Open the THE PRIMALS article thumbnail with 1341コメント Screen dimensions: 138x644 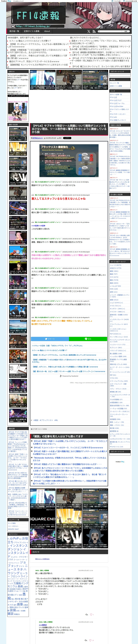[43, 80]
